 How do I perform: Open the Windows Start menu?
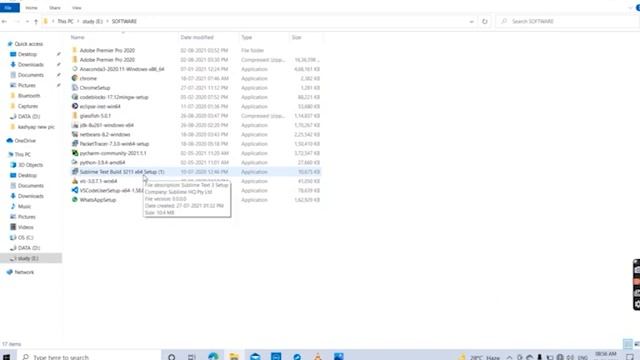point(7,357)
